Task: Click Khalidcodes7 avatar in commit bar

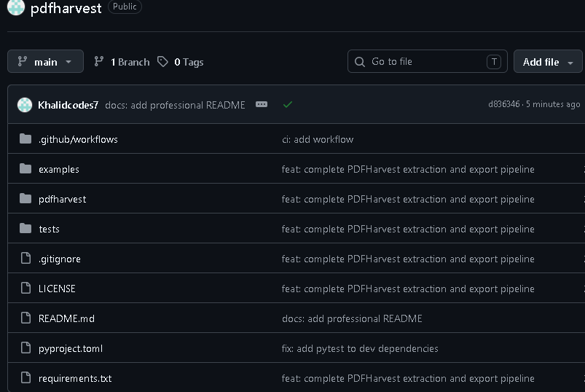Action: click(x=25, y=105)
